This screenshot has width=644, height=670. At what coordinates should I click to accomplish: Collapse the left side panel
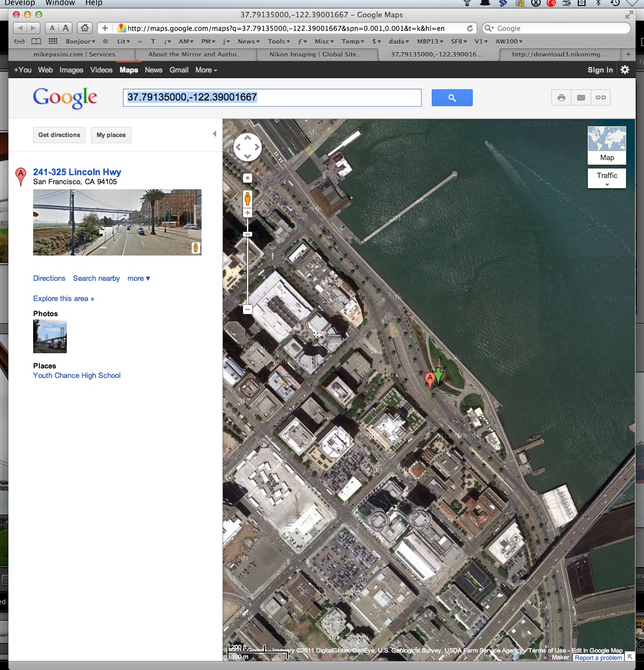tap(214, 134)
